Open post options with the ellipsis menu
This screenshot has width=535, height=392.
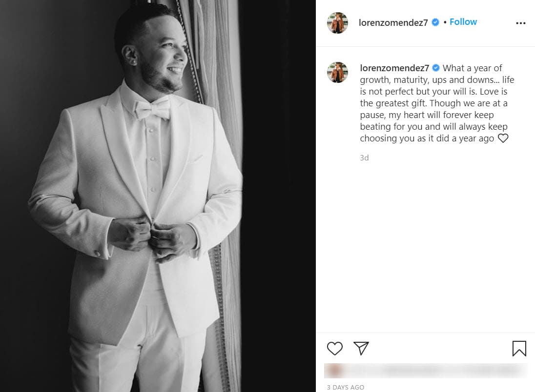(x=521, y=22)
